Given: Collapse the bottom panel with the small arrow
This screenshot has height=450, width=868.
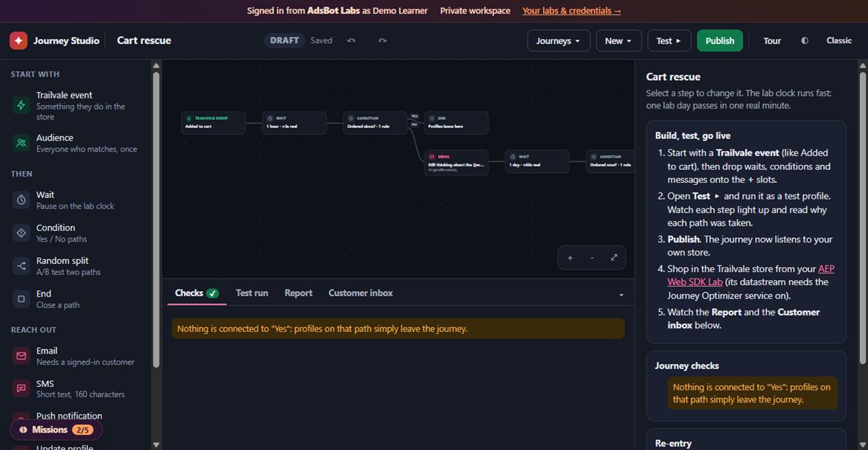Looking at the screenshot, I should [x=621, y=294].
